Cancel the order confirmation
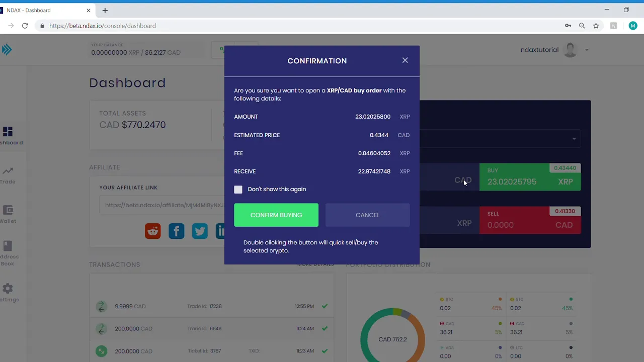The image size is (644, 362). click(367, 215)
